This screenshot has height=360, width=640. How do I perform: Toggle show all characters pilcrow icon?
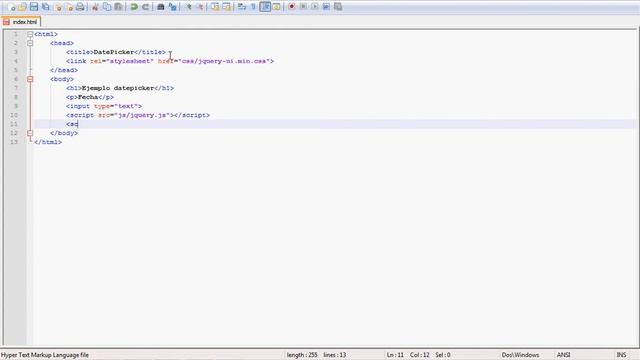(253, 7)
